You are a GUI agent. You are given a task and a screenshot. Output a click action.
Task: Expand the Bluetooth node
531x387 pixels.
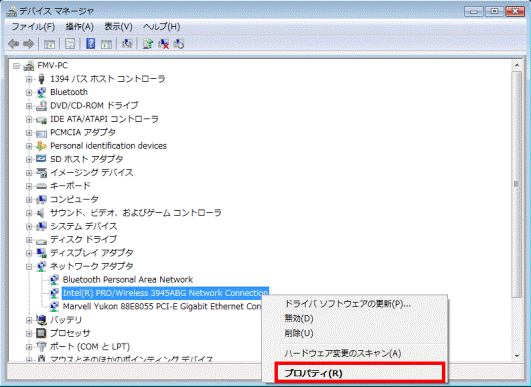click(29, 92)
